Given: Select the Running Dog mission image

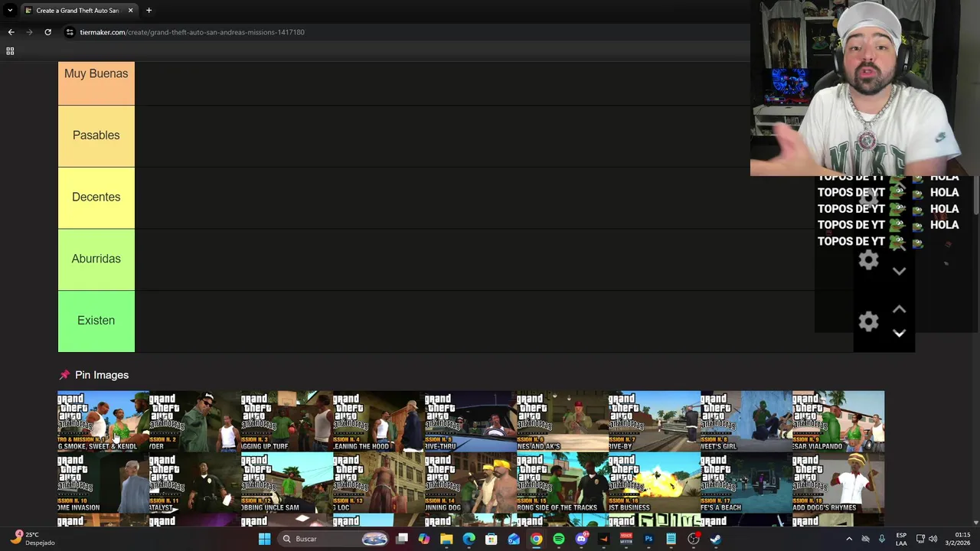Looking at the screenshot, I should point(471,482).
